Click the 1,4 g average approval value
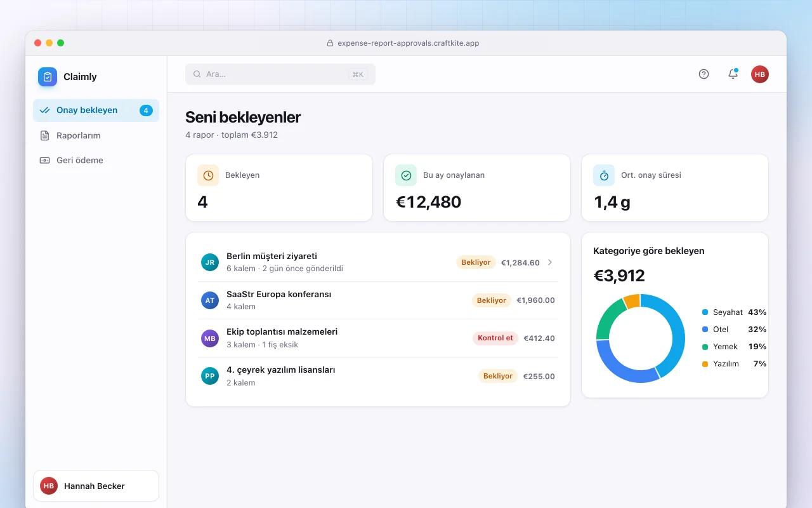Screen dimensions: 812x508 pyautogui.click(x=612, y=203)
